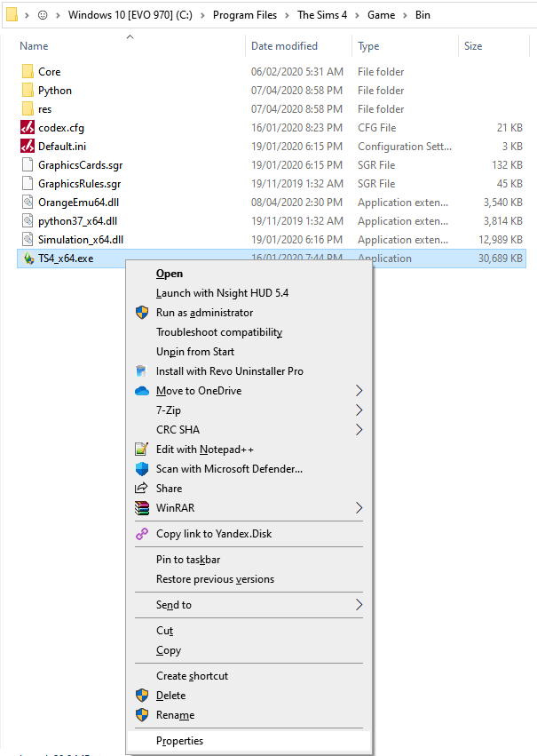Click the GraphicsRules.sgr file icon
The height and width of the screenshot is (756, 537).
point(28,184)
